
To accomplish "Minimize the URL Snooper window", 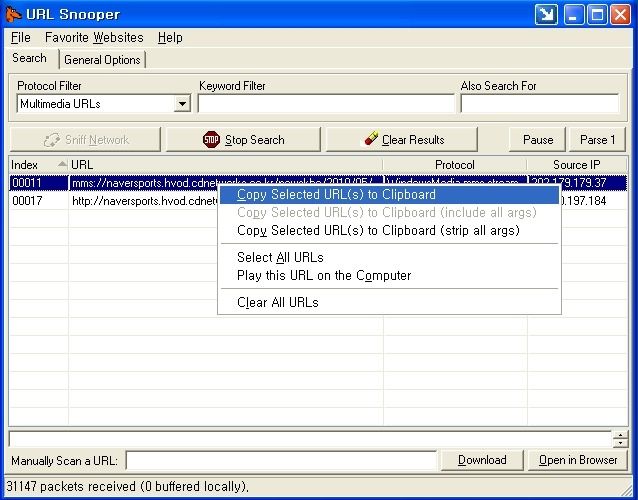I will tap(574, 15).
